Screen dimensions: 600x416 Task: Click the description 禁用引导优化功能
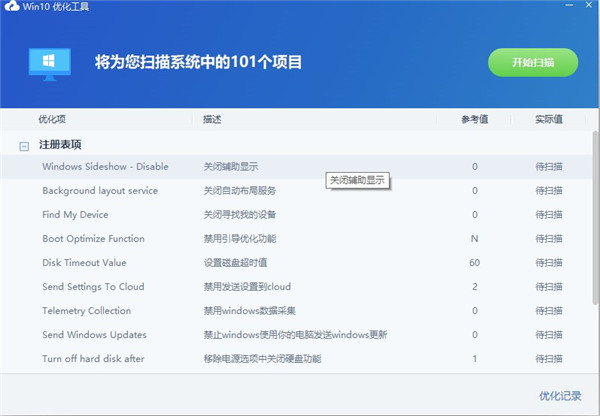pyautogui.click(x=240, y=239)
